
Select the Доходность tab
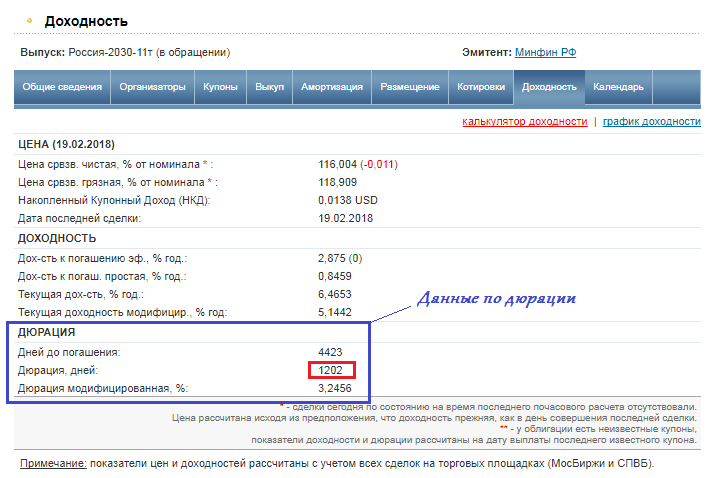click(x=549, y=87)
